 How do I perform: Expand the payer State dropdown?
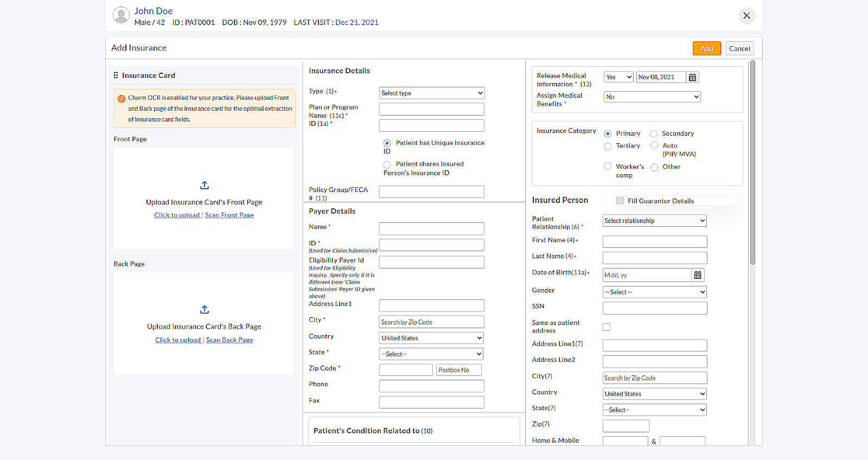[431, 354]
